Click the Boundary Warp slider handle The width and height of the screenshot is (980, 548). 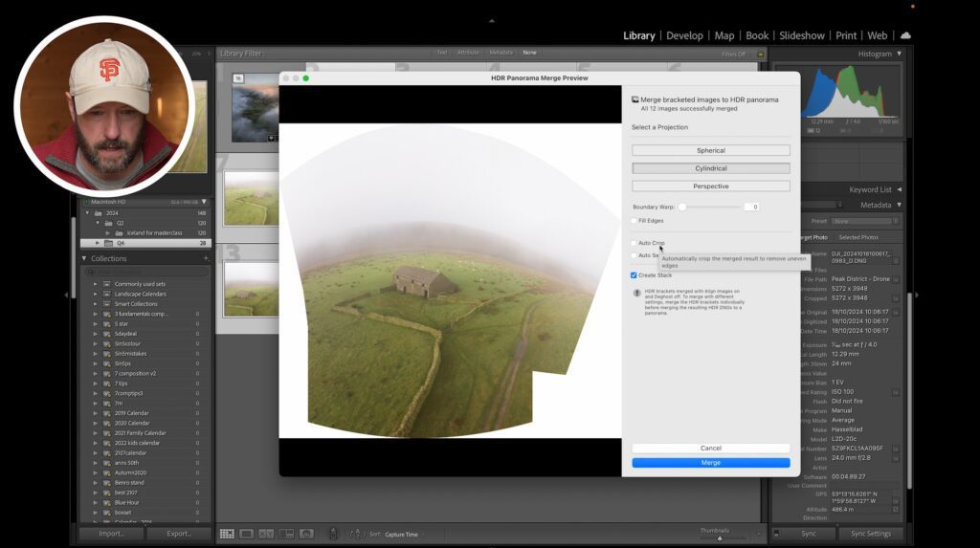tap(682, 207)
